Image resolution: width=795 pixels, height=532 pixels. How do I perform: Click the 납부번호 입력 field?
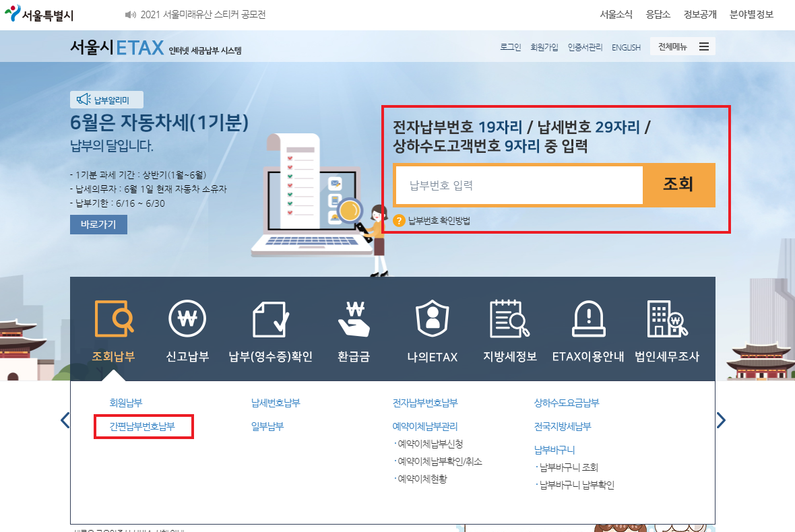519,185
